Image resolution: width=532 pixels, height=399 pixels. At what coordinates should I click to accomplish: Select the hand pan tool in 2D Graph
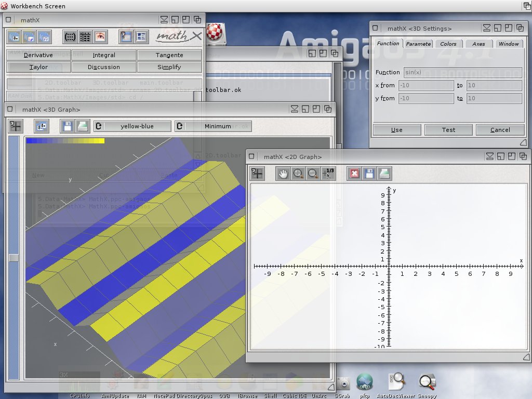click(x=283, y=174)
